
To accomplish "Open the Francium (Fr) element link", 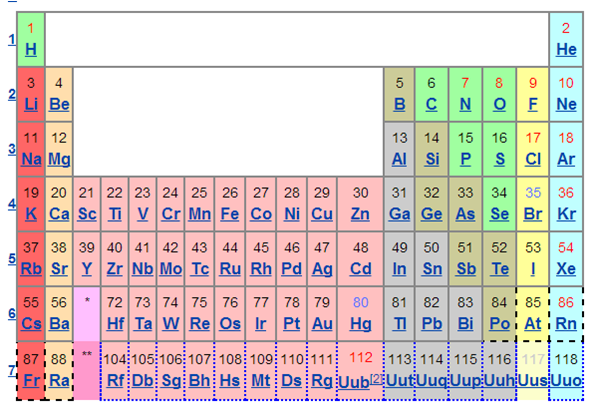I will click(31, 380).
